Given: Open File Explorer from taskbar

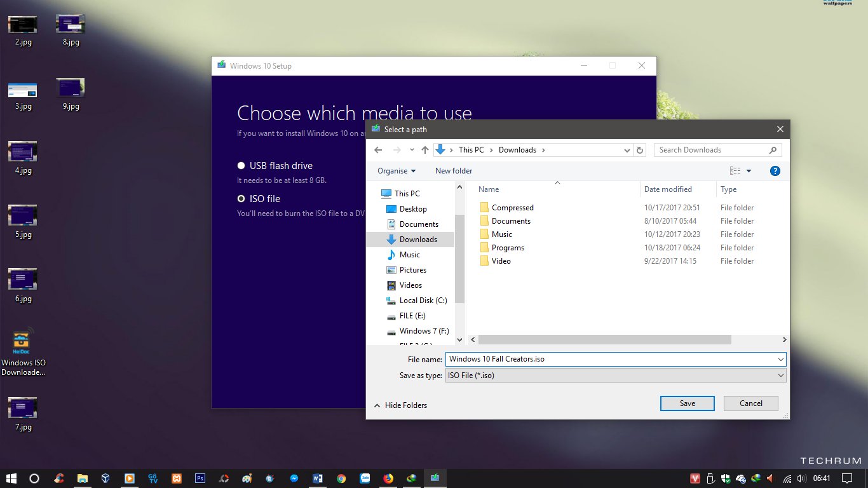Looking at the screenshot, I should pos(82,478).
